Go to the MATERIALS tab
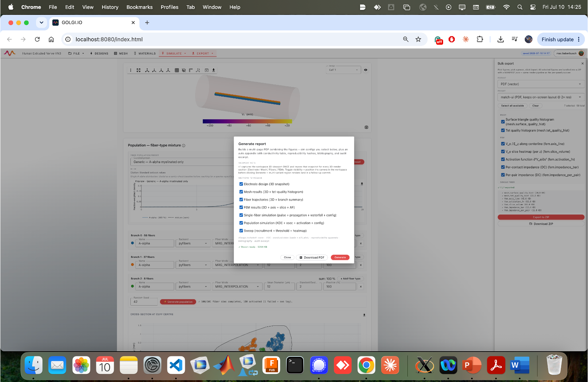 (x=145, y=53)
